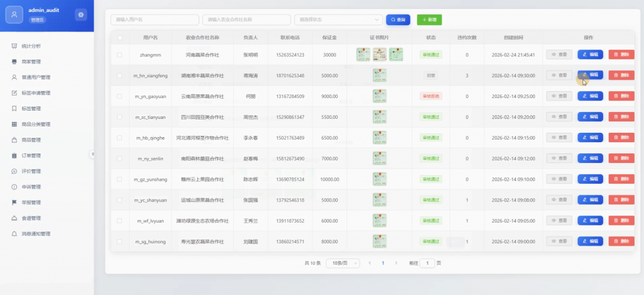Check the m_yn_gaoyuan row checkbox
The width and height of the screenshot is (644, 295).
119,96
